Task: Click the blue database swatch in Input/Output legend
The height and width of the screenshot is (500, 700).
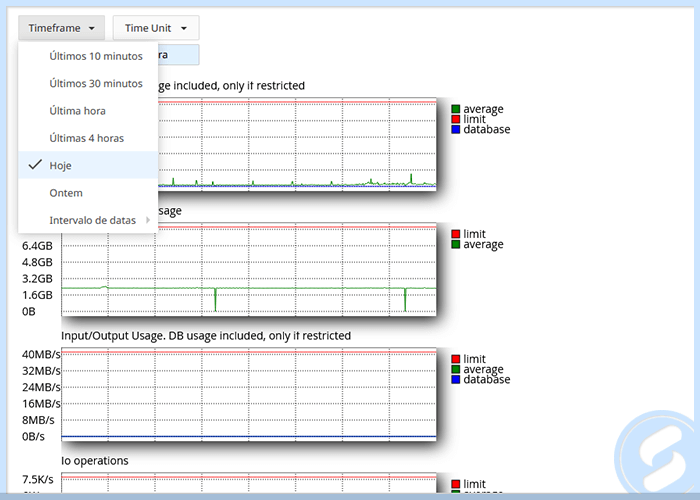Action: coord(455,379)
